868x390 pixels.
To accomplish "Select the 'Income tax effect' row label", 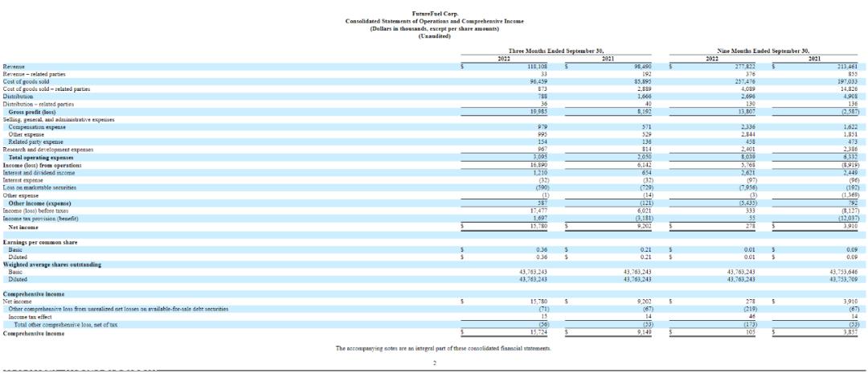I will [30, 316].
